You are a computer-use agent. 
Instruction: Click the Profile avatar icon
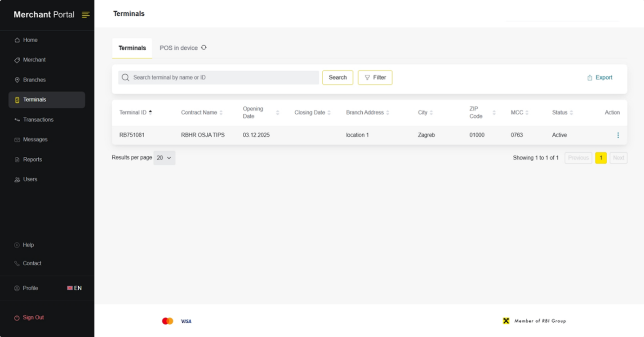tap(17, 288)
